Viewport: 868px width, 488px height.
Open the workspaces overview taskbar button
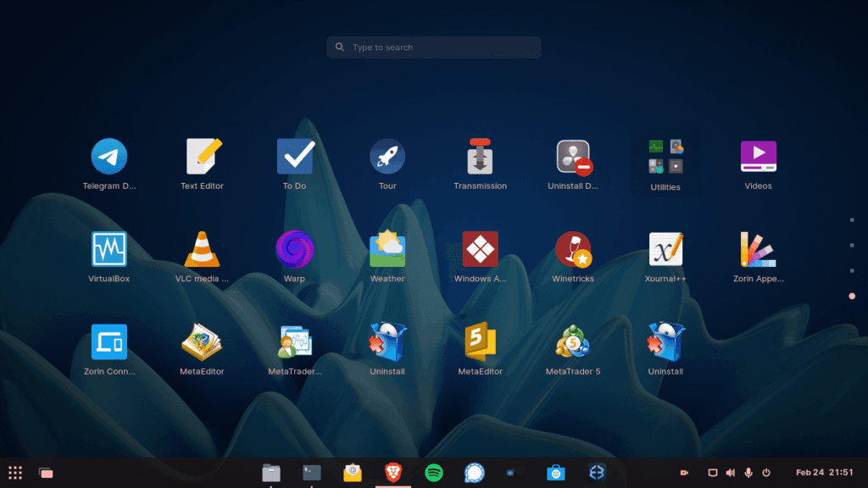(46, 473)
